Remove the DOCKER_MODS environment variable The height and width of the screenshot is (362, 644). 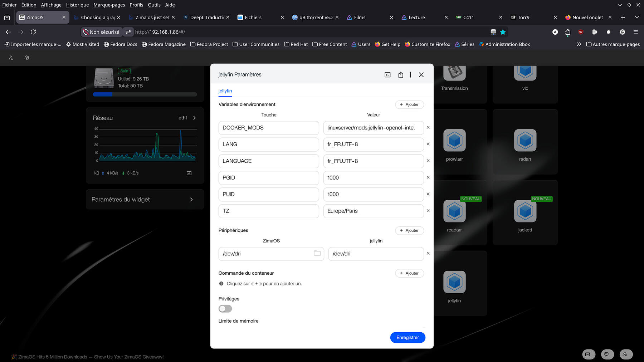click(428, 127)
